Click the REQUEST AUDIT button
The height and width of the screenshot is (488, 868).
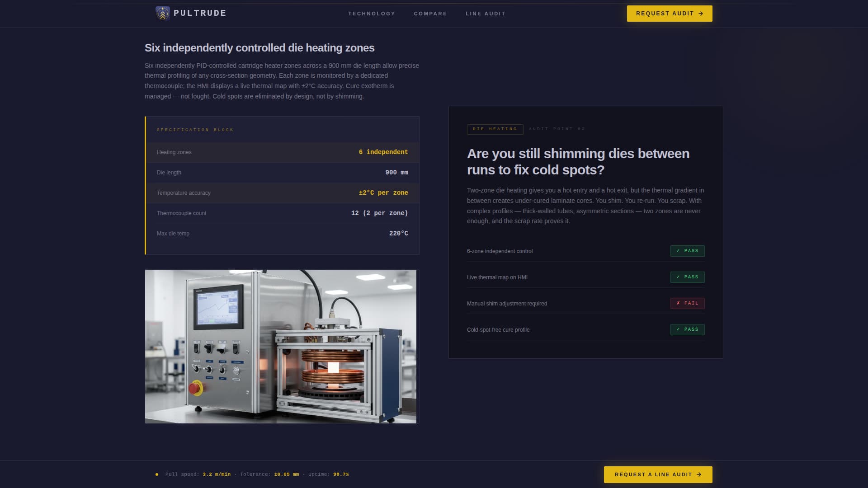click(670, 14)
